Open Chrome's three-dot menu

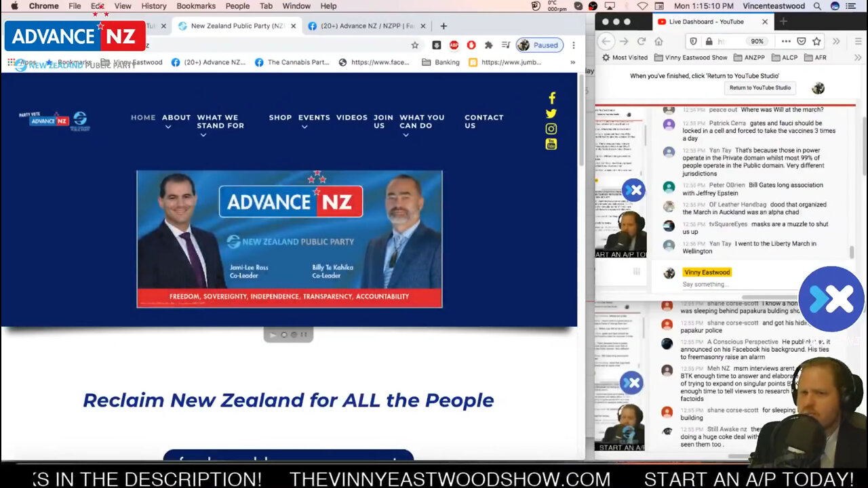(x=574, y=45)
